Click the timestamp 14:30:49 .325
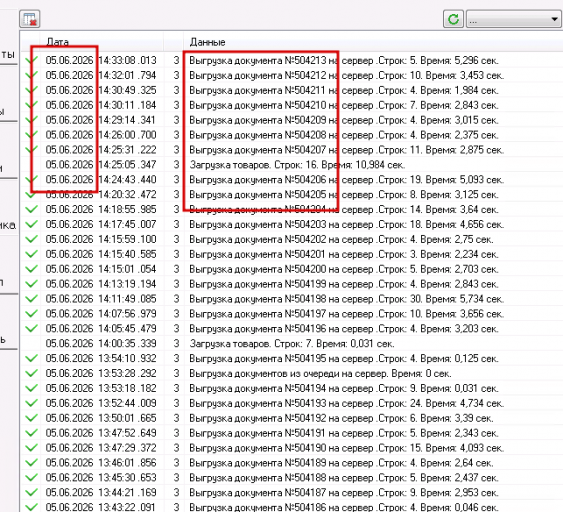This screenshot has width=563, height=512. 127,90
